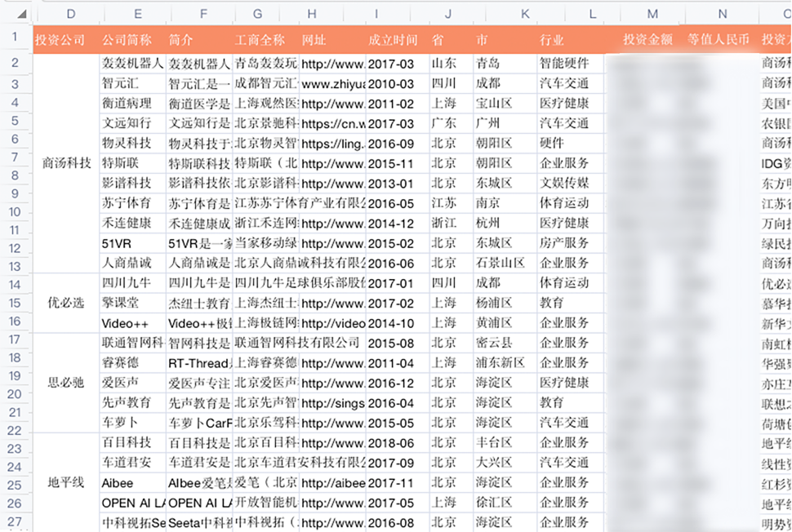Image resolution: width=792 pixels, height=532 pixels.
Task: Click the 物灵科技 company name cell
Action: [x=133, y=144]
